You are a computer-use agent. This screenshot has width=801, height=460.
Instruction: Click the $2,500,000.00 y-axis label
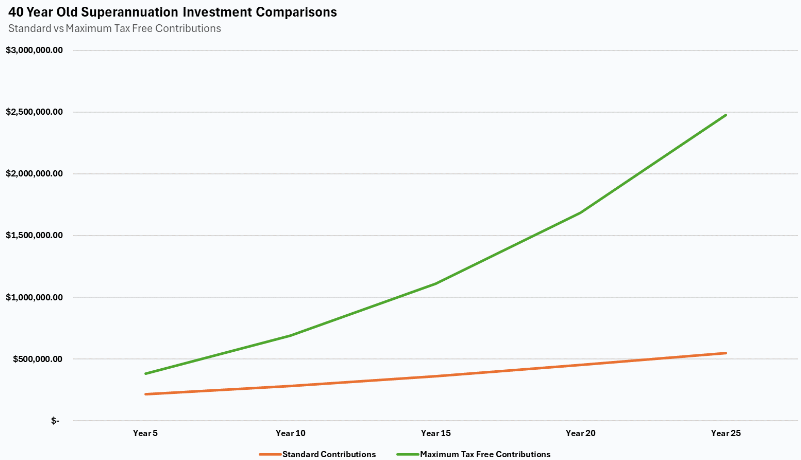click(35, 112)
